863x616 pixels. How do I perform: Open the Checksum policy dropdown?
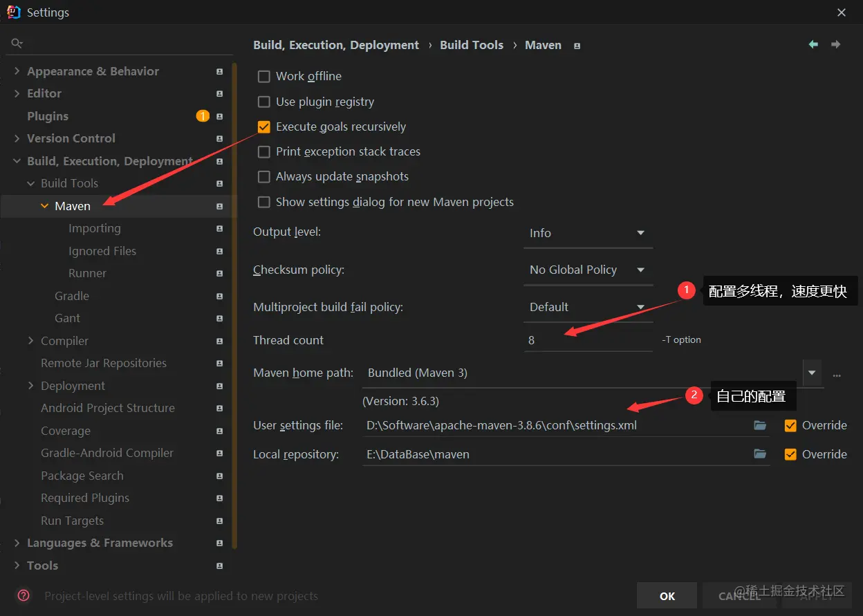(588, 270)
